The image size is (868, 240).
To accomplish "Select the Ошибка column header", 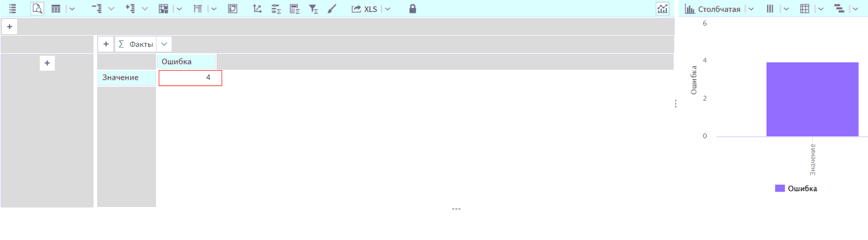I will (186, 61).
